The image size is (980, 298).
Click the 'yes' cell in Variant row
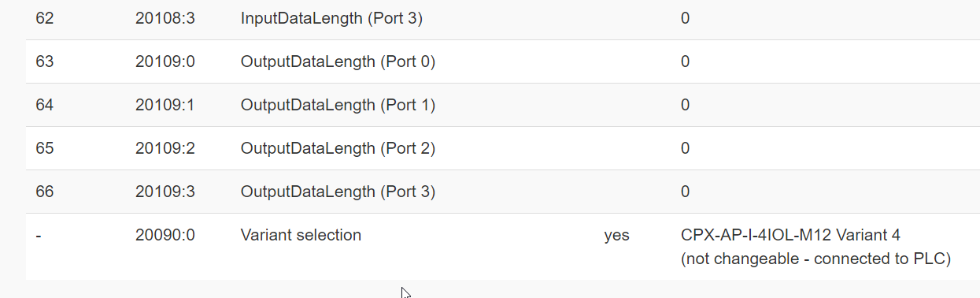pos(616,236)
